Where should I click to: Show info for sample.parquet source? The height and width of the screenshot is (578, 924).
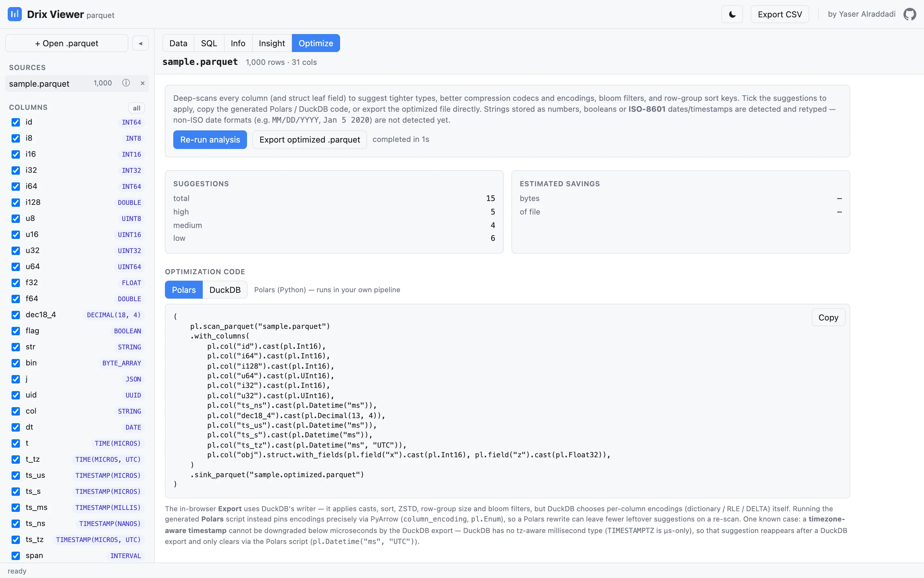point(126,83)
